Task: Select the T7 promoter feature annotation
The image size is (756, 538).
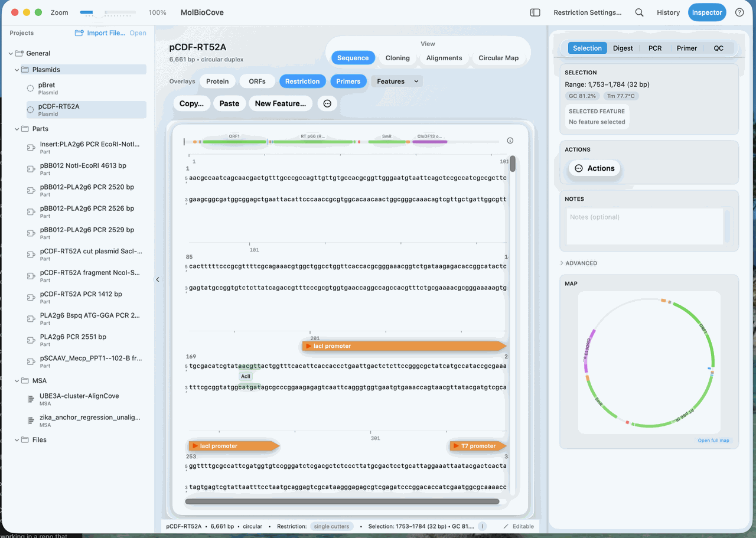Action: [477, 446]
